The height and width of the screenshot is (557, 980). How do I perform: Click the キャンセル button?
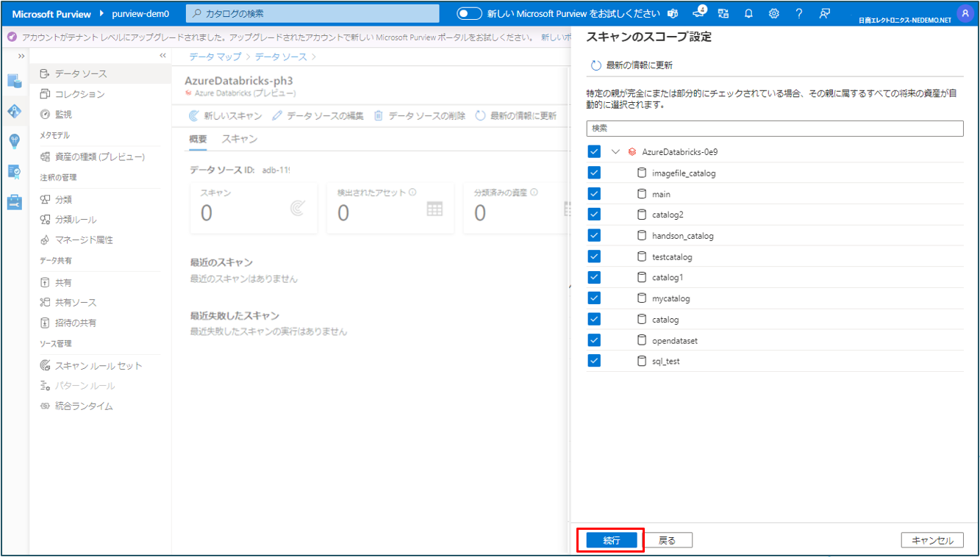tap(931, 540)
